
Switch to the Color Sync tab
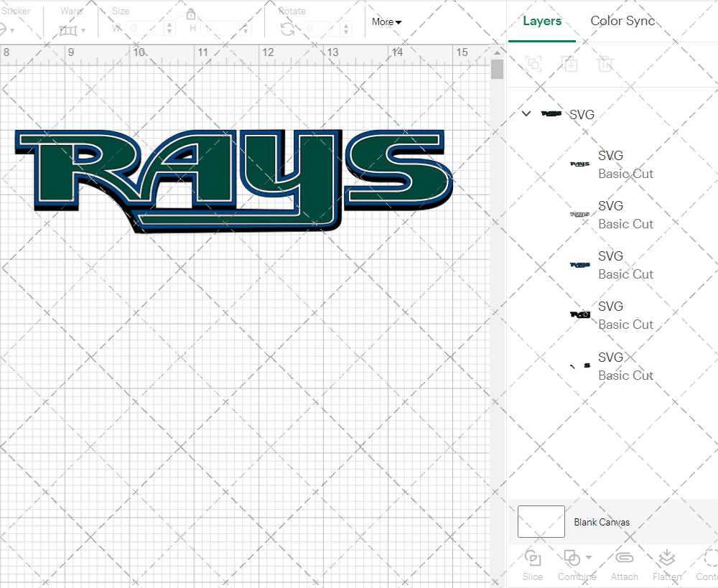coord(623,21)
